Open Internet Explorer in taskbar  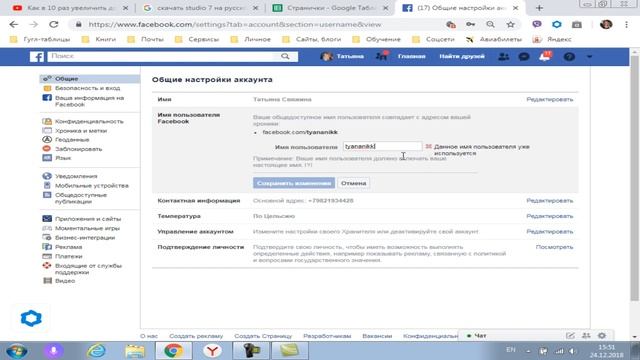[97, 351]
